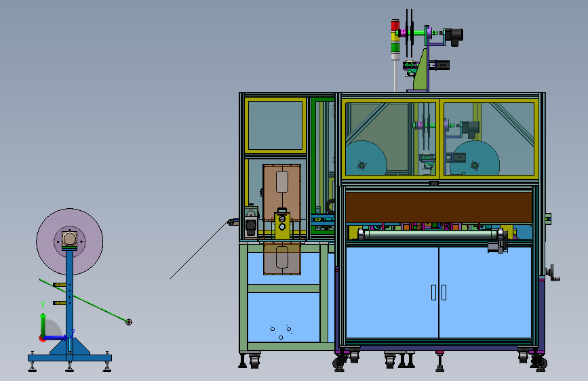Select the black gauge device beside yellow block

click(250, 225)
